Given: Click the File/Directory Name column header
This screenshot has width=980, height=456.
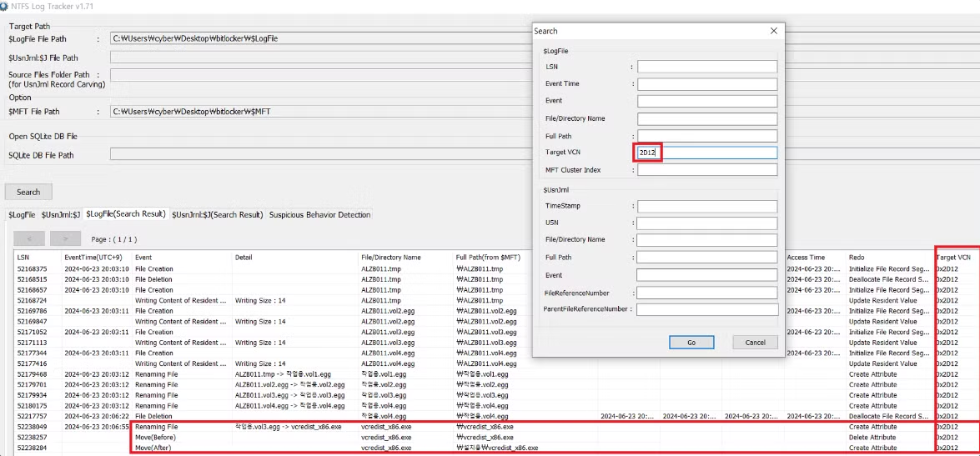Looking at the screenshot, I should [x=405, y=258].
